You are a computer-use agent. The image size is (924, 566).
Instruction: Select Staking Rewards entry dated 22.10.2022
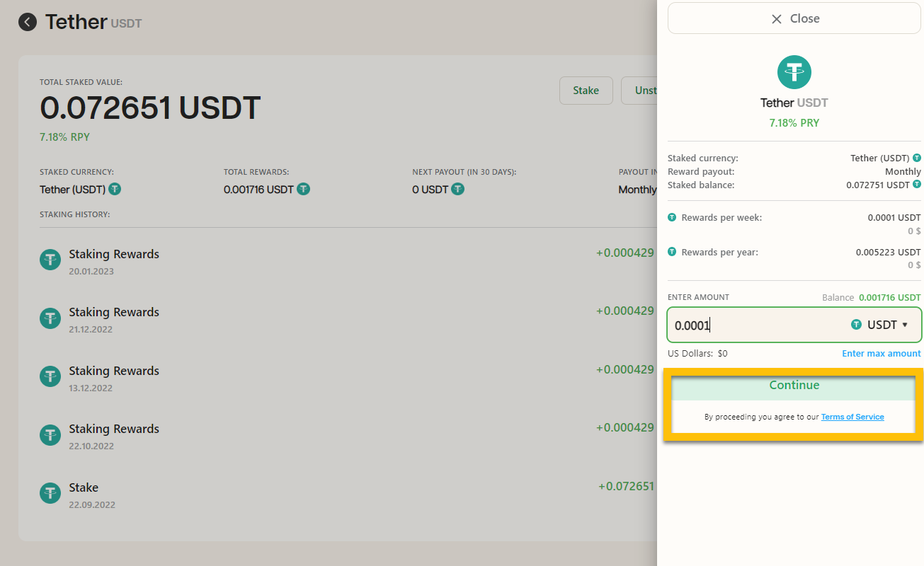[347, 437]
